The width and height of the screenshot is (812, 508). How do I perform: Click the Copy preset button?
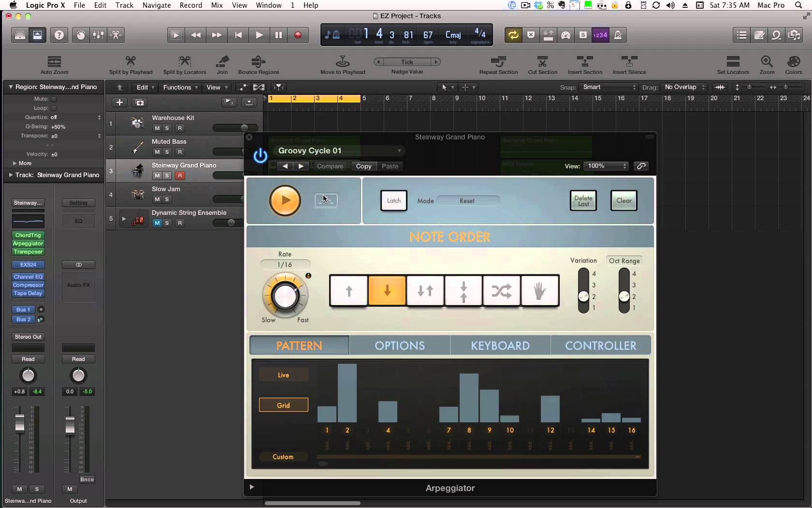[363, 166]
